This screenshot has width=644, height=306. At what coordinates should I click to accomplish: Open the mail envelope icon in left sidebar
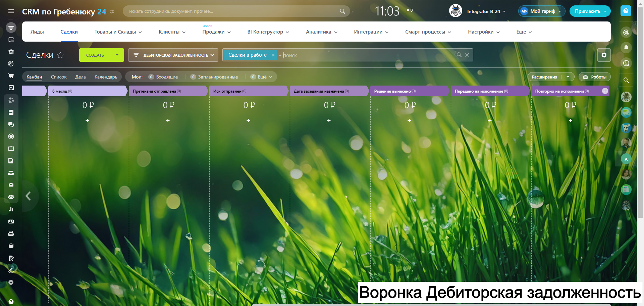pyautogui.click(x=11, y=185)
